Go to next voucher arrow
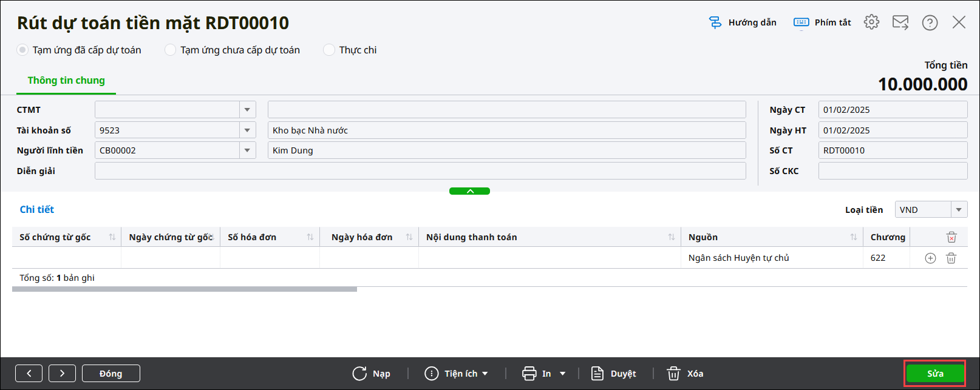Viewport: 980px width, 390px height. click(x=62, y=374)
